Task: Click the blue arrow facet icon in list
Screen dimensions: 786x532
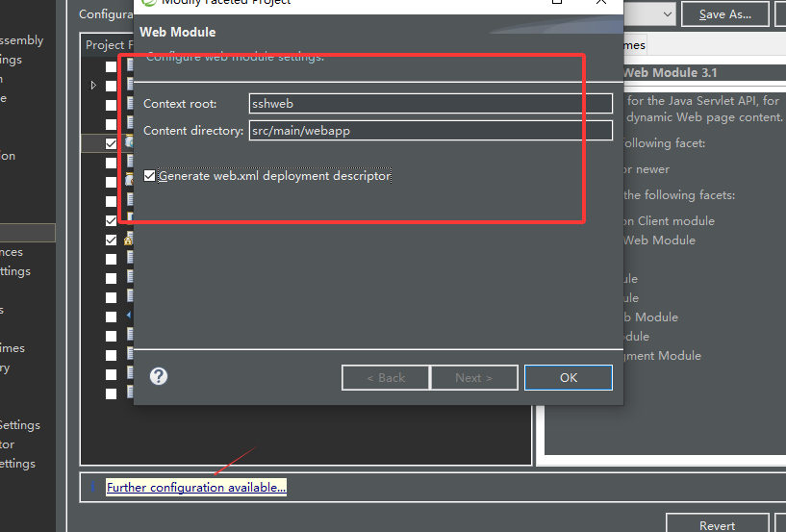Action: click(x=129, y=316)
